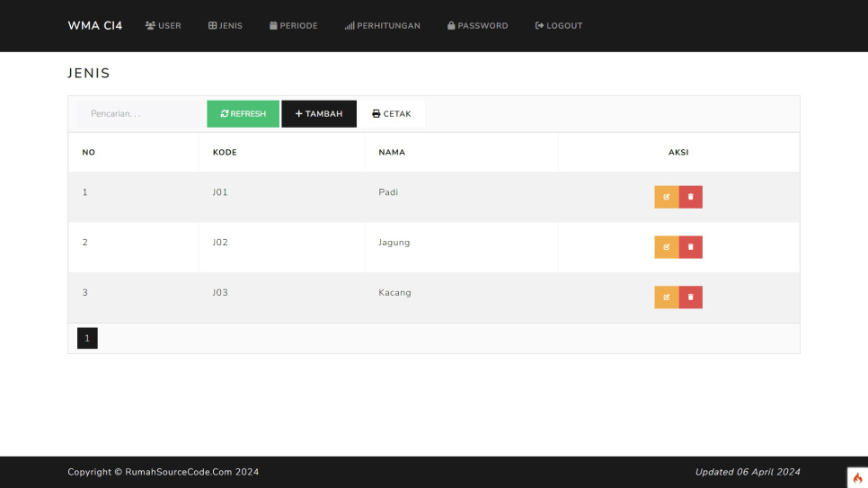Image resolution: width=868 pixels, height=488 pixels.
Task: Click the edit icon for Padi row
Action: 666,197
